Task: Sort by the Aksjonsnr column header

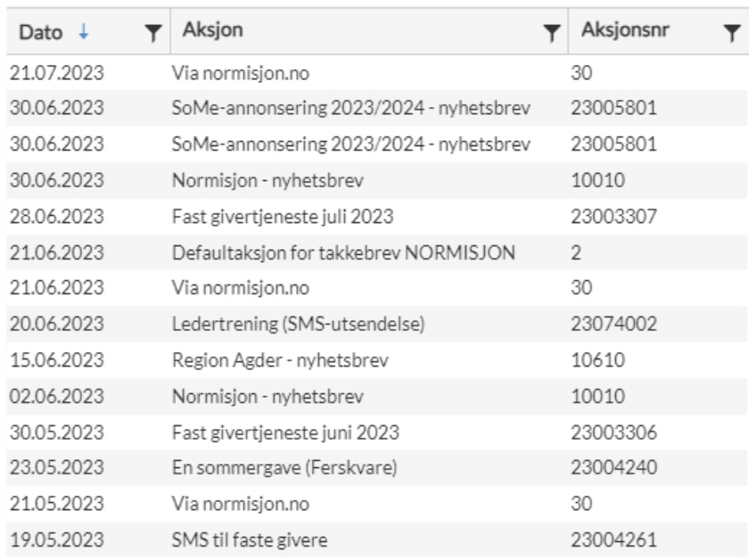Action: click(x=625, y=30)
